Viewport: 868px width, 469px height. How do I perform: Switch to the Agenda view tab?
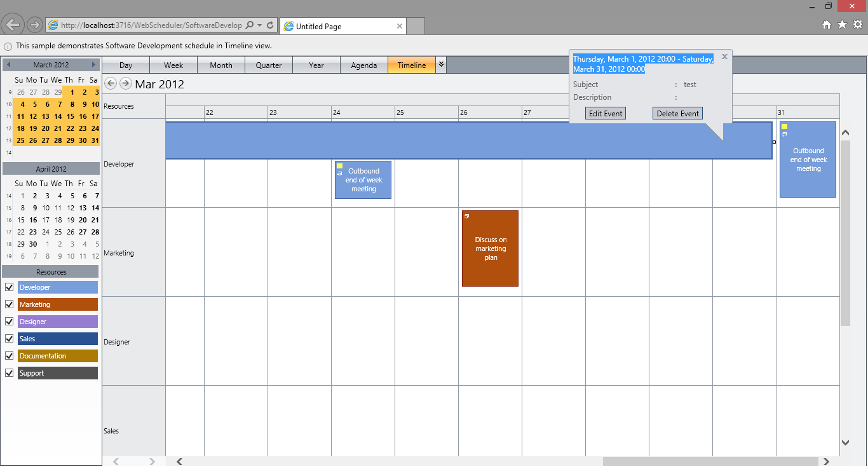tap(364, 65)
